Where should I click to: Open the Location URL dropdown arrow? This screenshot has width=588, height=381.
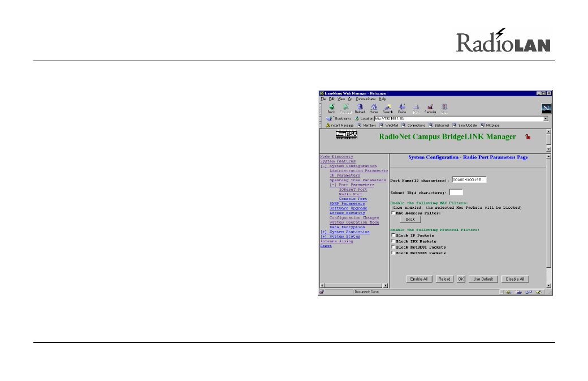pos(546,119)
